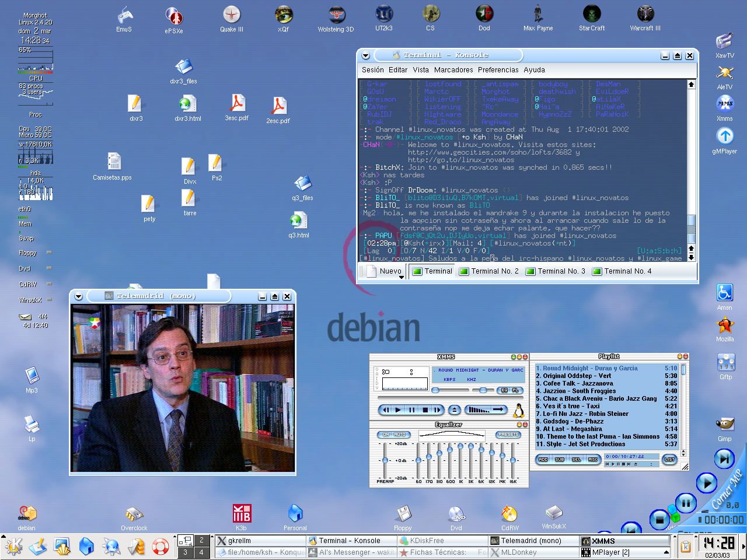Click the XMMS play button
The image size is (747, 560).
click(398, 410)
